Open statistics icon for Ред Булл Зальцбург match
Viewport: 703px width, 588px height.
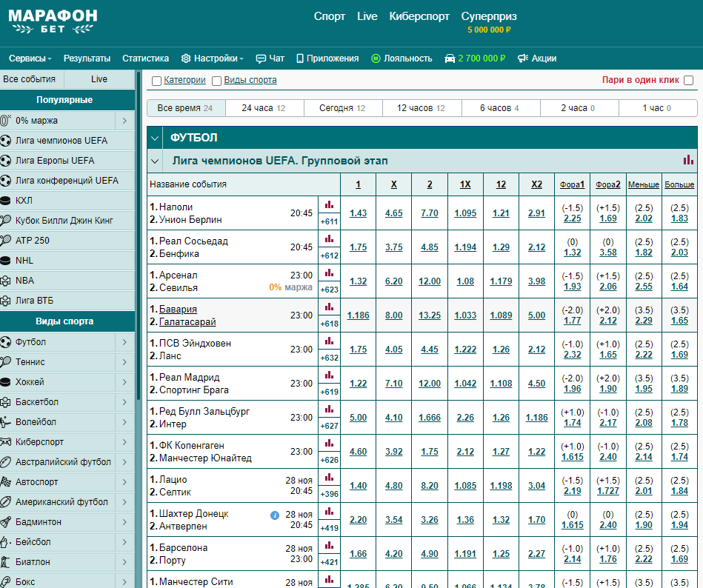click(x=329, y=410)
